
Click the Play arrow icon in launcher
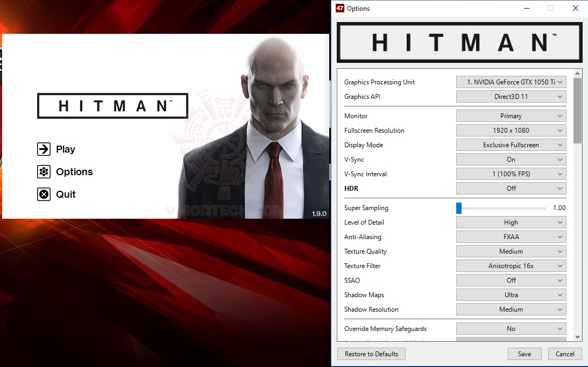[x=44, y=149]
